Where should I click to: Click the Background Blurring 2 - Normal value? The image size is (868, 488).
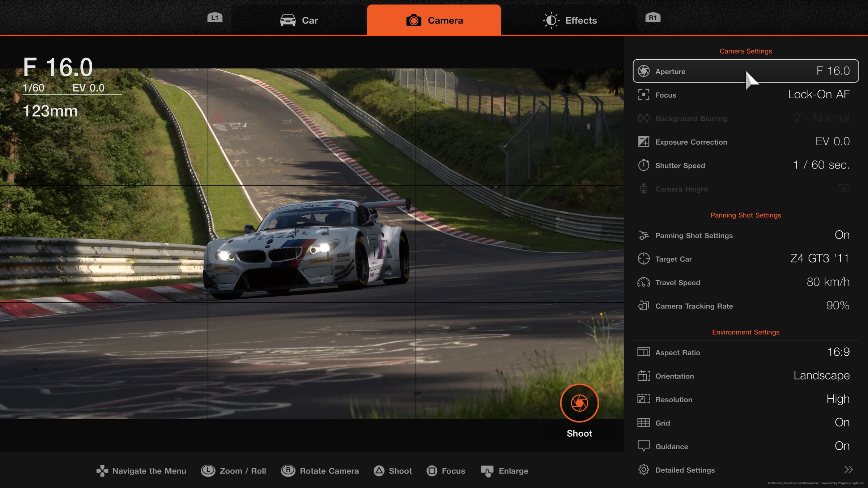coord(822,118)
